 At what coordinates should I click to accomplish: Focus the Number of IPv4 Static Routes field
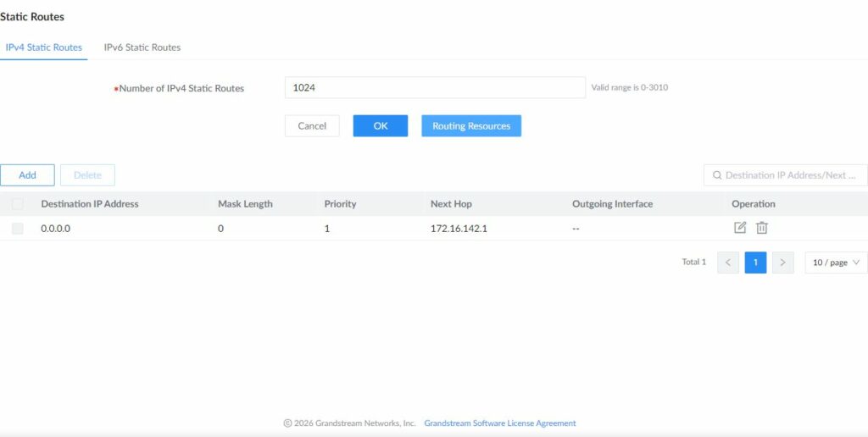point(435,87)
